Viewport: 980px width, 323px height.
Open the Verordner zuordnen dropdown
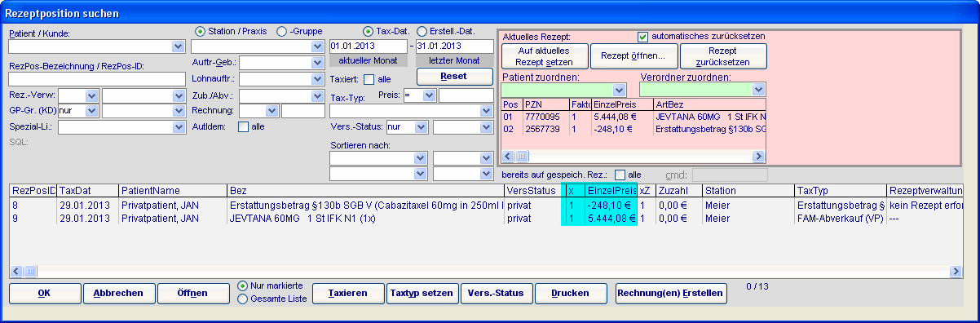click(x=759, y=90)
